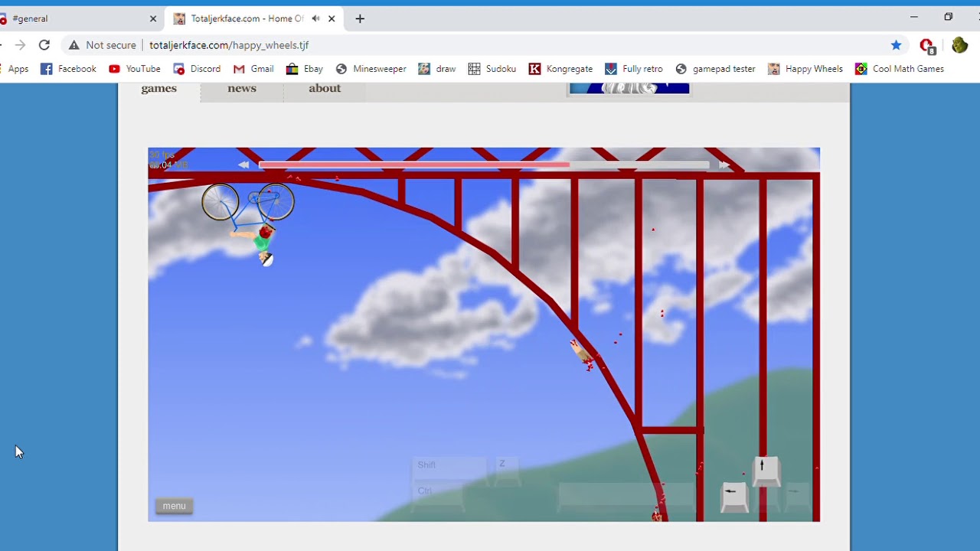
Task: Open the draw bookmark
Action: coord(436,69)
